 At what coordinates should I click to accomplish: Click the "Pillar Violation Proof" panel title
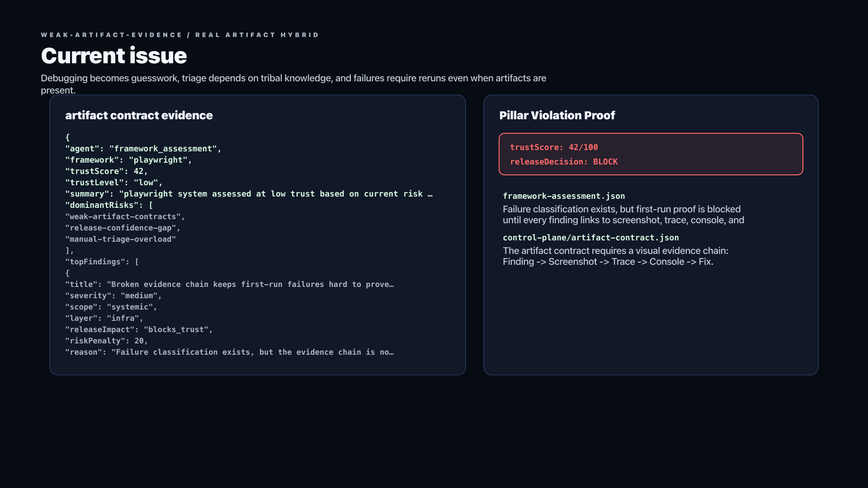(557, 115)
